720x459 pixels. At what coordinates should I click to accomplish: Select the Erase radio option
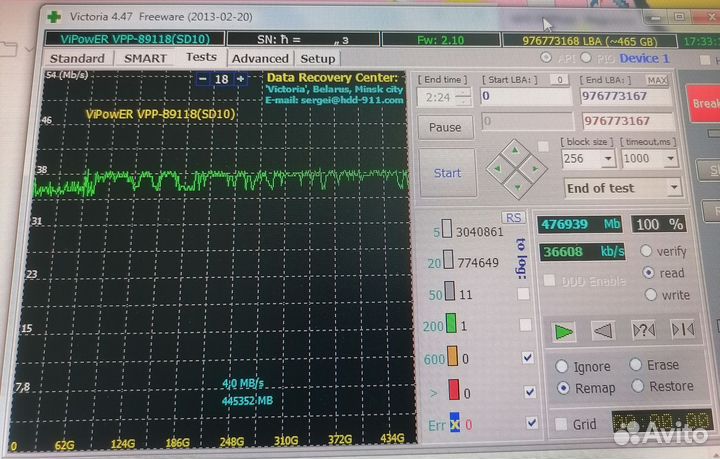tap(636, 364)
